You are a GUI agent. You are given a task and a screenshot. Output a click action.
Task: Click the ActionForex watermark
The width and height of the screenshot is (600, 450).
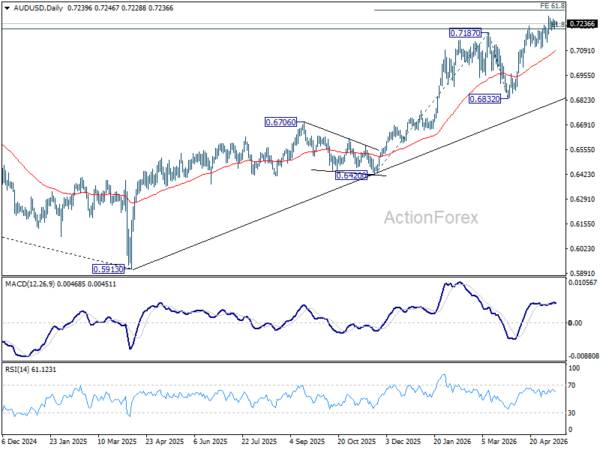[431, 218]
